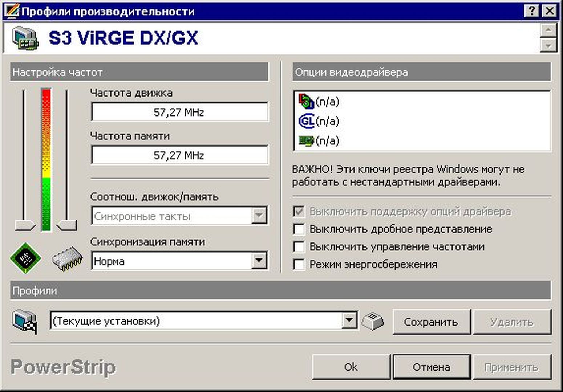Enable 'Выключить дробное представление' checkbox
The width and height of the screenshot is (563, 392).
click(299, 229)
